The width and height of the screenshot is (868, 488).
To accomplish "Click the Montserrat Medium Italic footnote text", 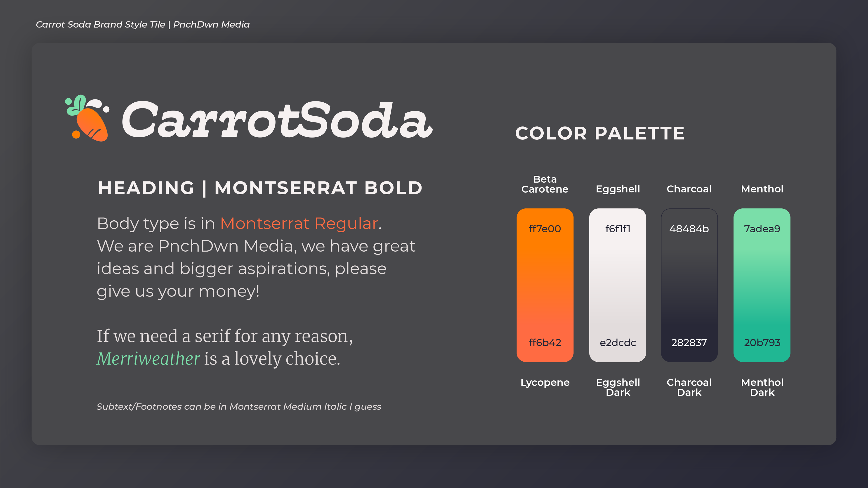I will coord(238,406).
